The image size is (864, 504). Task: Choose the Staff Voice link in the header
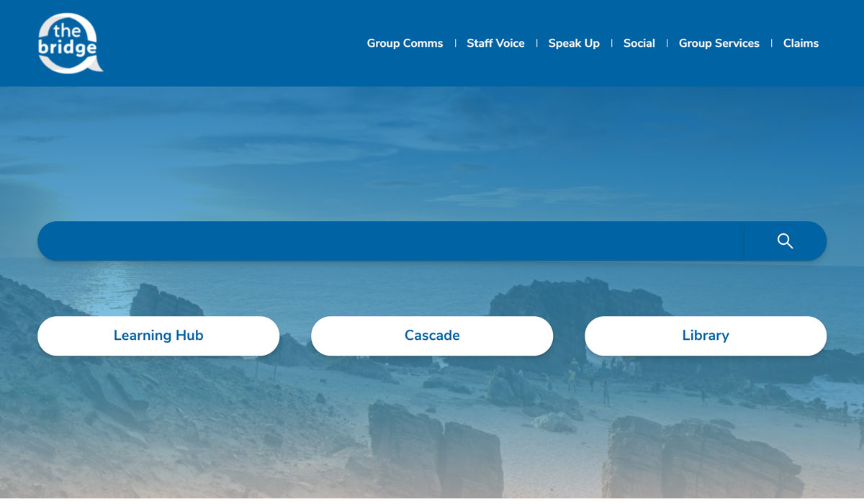click(x=495, y=43)
